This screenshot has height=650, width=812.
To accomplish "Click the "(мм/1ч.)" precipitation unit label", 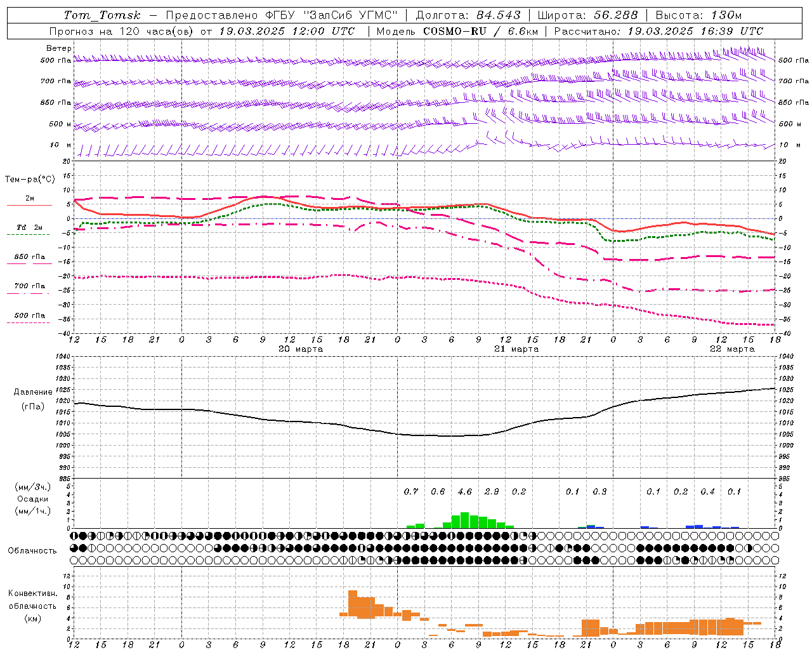I will point(32,512).
